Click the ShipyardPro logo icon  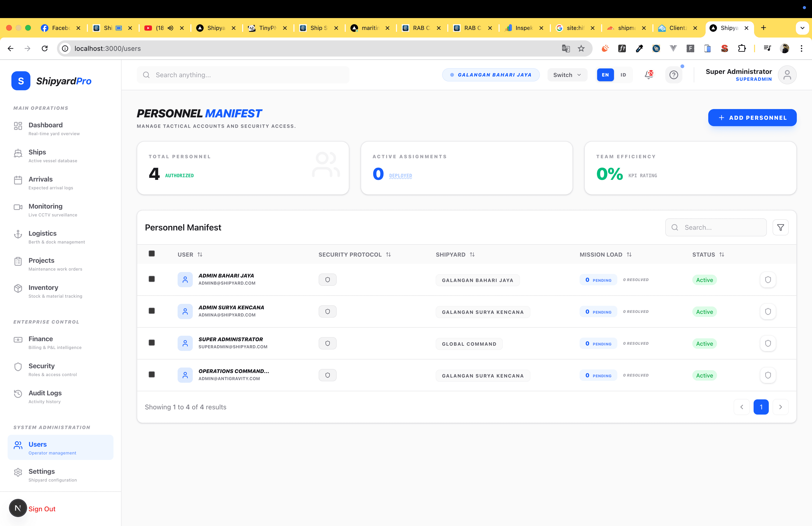pos(21,81)
